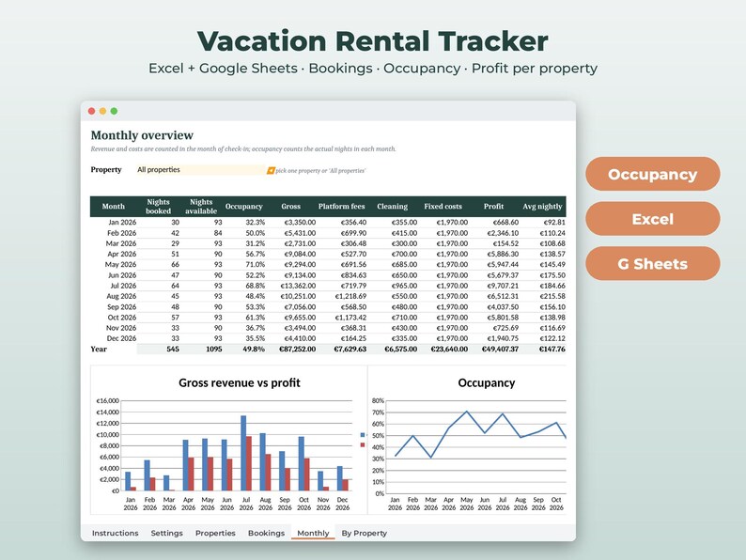Click the 'Jan 2026' table row label
The image size is (746, 560).
tap(122, 222)
